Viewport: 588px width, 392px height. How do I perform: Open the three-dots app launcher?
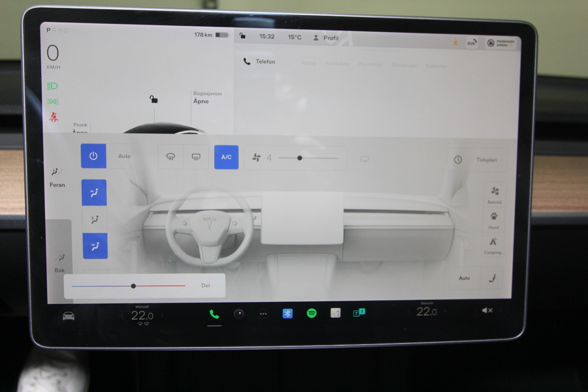263,314
